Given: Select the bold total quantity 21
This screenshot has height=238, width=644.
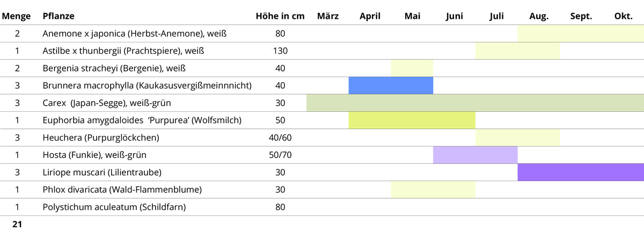Looking at the screenshot, I should 17,225.
